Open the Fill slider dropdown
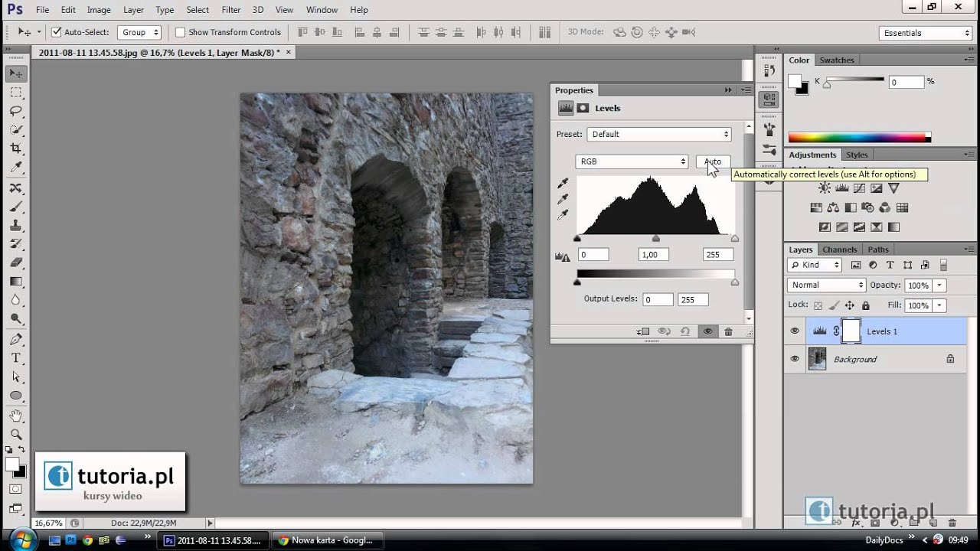980x551 pixels. [939, 305]
